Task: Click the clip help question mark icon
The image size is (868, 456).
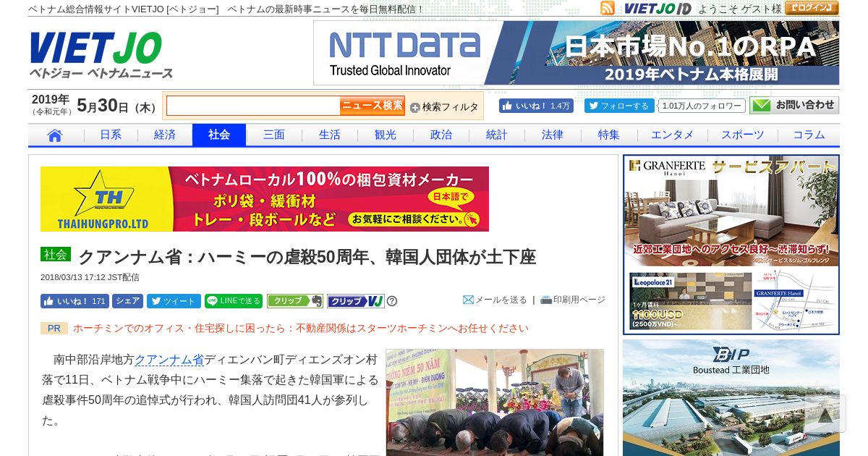Action: [x=392, y=301]
